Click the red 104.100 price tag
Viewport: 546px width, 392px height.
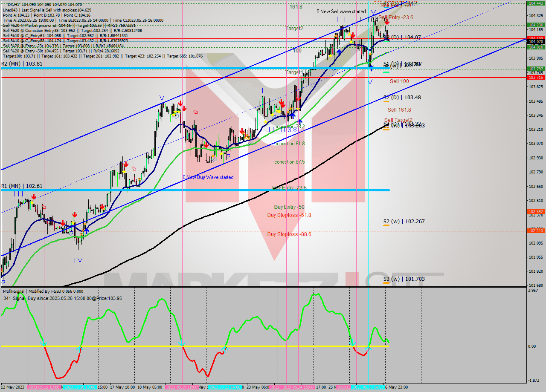(x=536, y=38)
